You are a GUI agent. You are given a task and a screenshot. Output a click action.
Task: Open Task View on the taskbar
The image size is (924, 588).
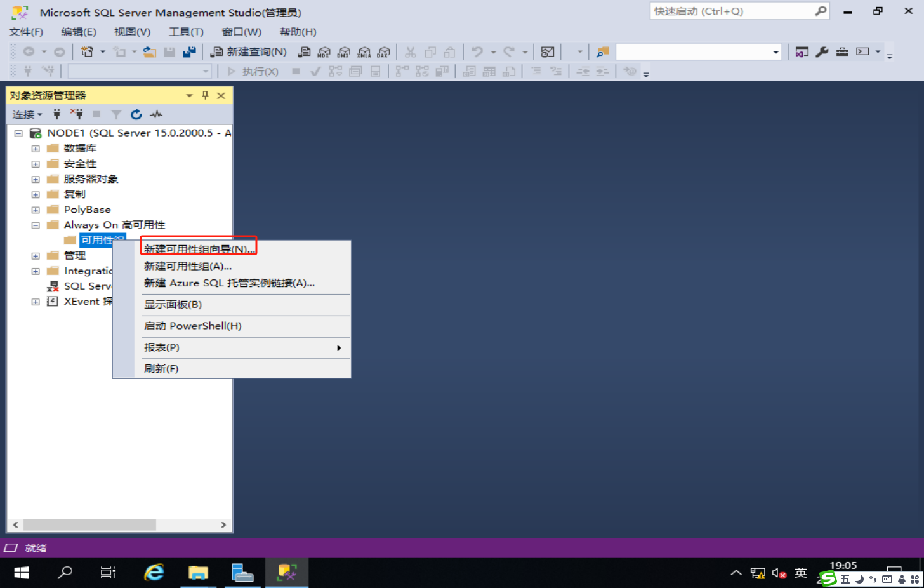pyautogui.click(x=109, y=573)
